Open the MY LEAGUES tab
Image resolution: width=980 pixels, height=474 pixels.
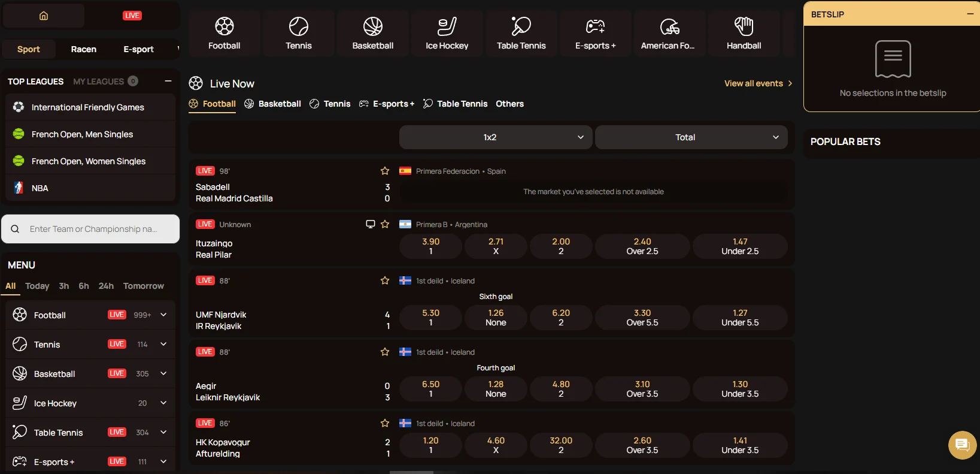(x=105, y=81)
